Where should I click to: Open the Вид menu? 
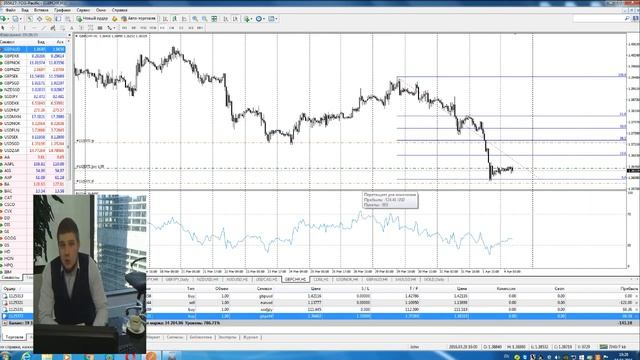tap(25, 10)
